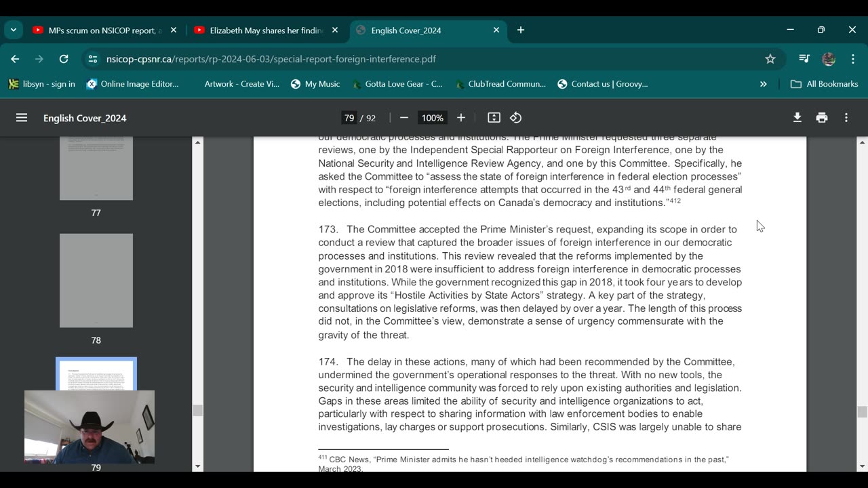This screenshot has width=868, height=488.
Task: Open libsyn - sign in bookmark
Action: (x=41, y=84)
